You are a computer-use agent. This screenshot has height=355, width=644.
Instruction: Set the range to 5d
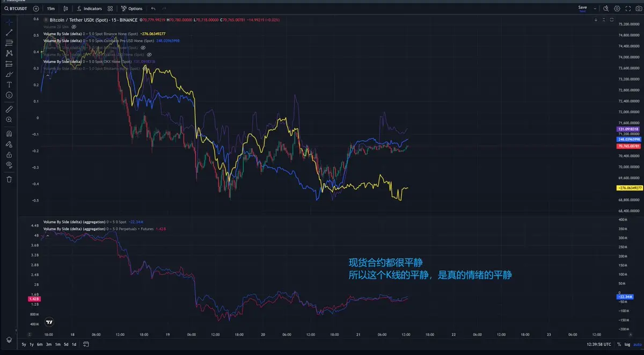click(66, 344)
